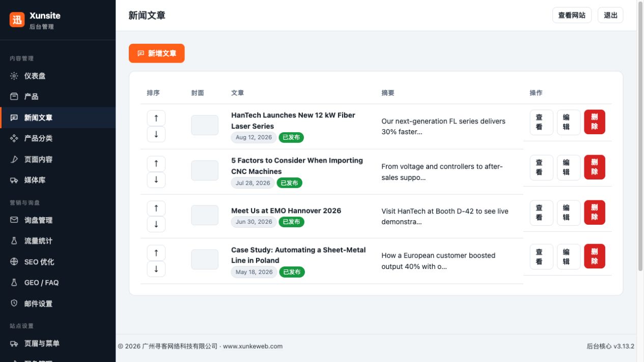
Task: Click the 流量统计 flask icon
Action: (x=14, y=241)
